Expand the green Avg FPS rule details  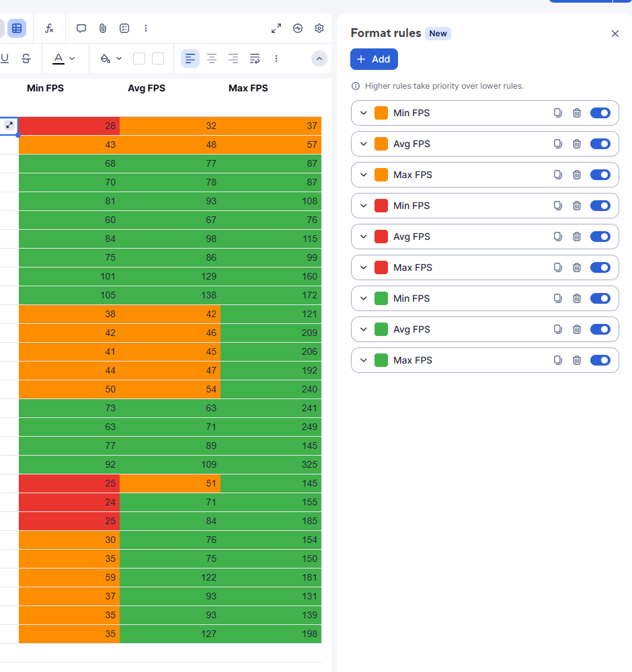point(364,329)
